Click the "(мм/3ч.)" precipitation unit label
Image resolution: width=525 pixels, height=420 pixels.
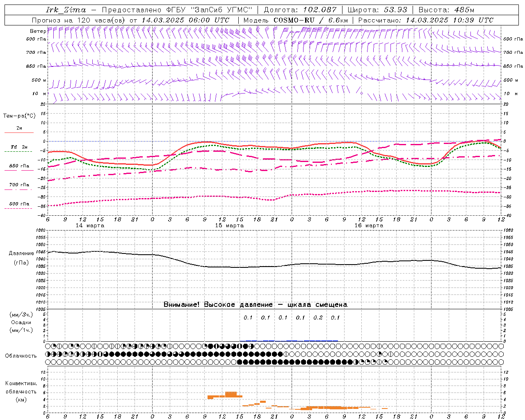21,315
